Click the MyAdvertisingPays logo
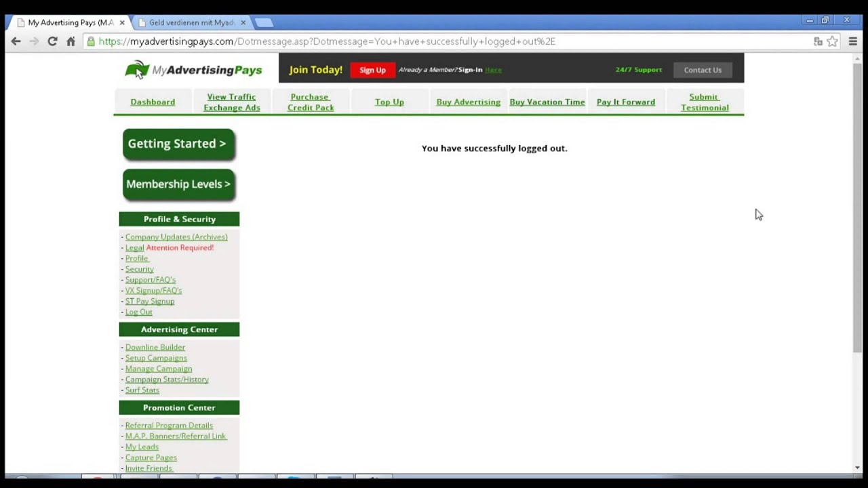 coord(193,70)
